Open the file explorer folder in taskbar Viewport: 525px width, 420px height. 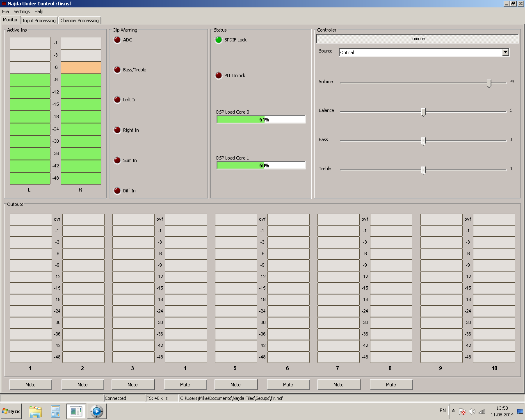35,411
